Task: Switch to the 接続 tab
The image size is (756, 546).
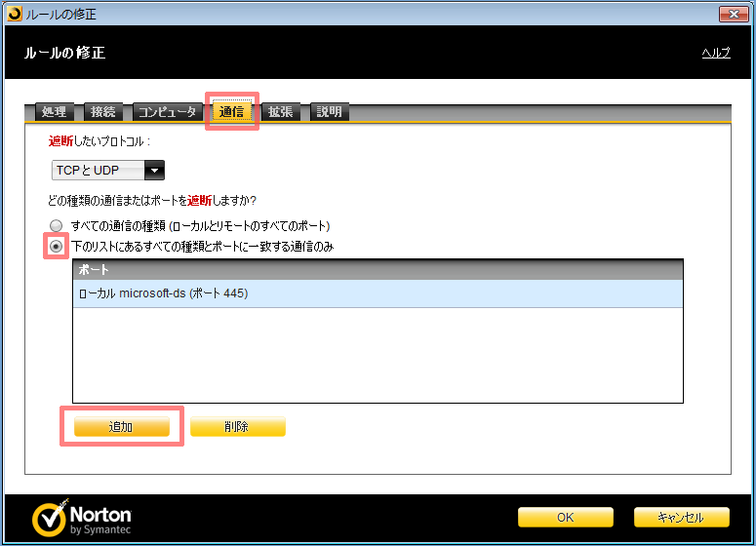Action: pos(102,112)
